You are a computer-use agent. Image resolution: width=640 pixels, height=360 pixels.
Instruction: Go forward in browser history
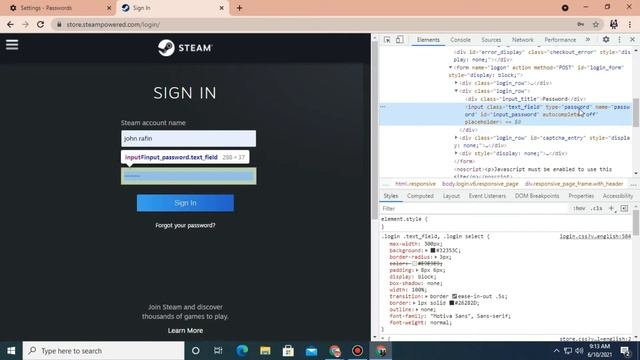click(x=25, y=24)
